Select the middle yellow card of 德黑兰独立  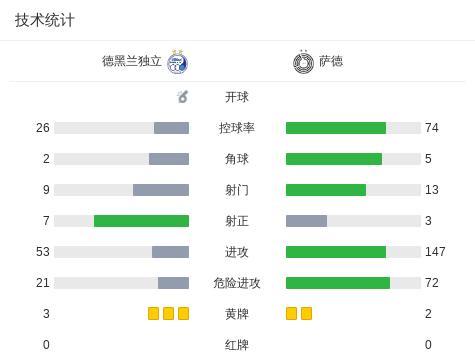[168, 314]
